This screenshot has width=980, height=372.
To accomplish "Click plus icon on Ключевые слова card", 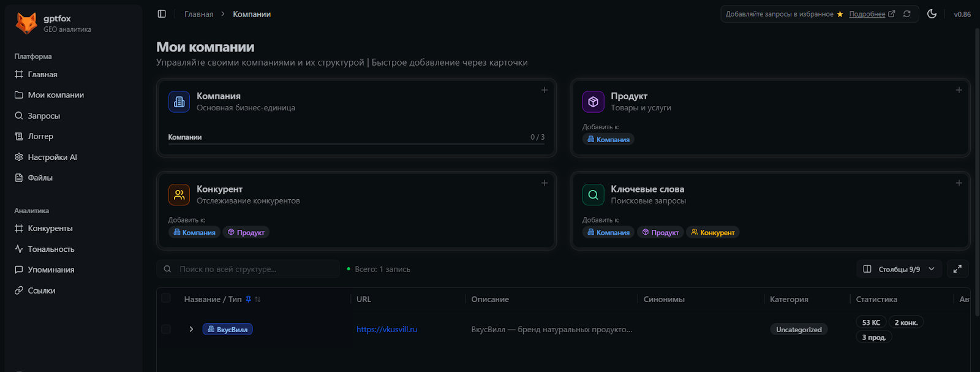I will 959,183.
